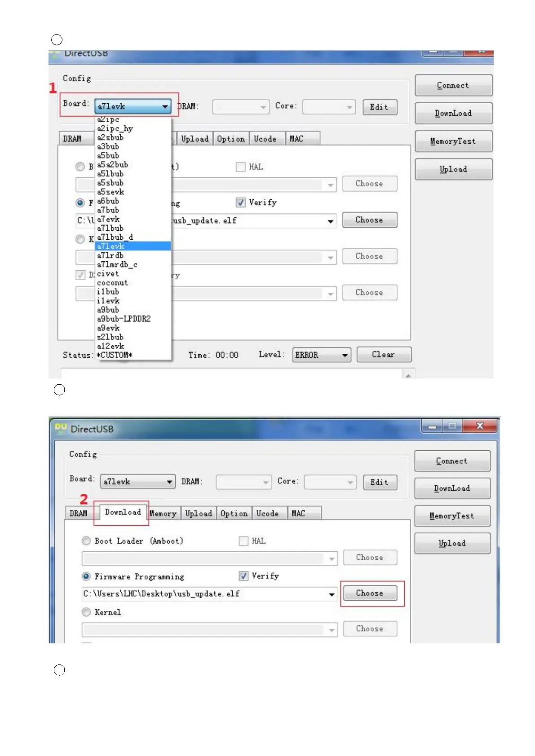The image size is (535, 756).
Task: Click the Clear button beside Level
Action: coord(384,354)
